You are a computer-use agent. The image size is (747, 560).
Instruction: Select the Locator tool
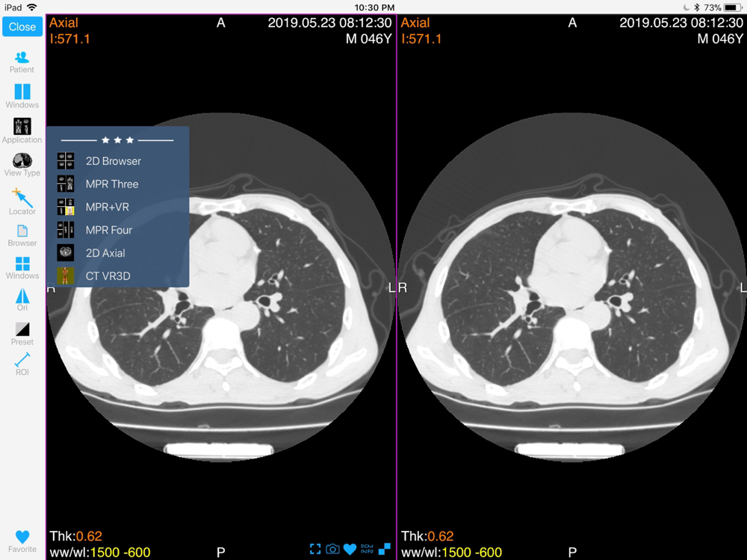click(x=22, y=202)
